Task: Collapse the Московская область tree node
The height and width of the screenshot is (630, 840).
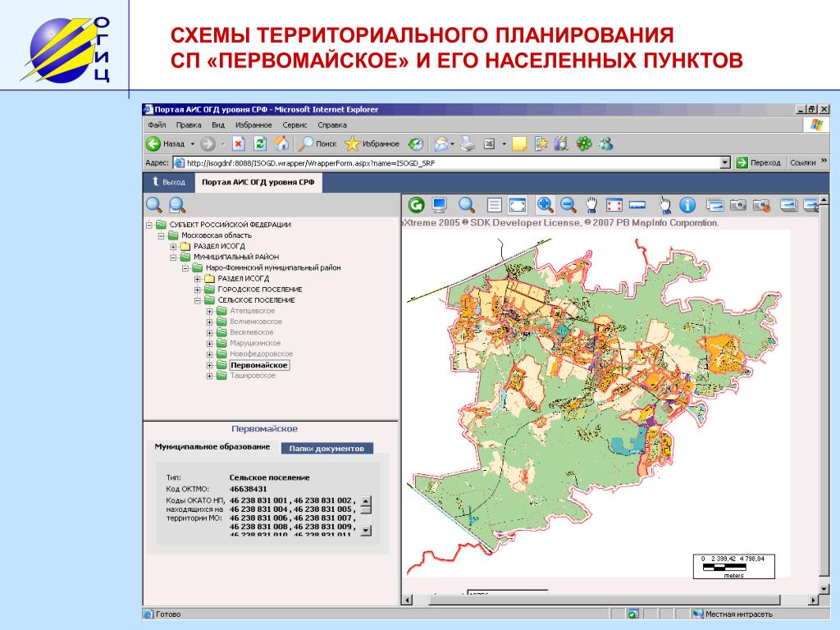Action: click(162, 235)
